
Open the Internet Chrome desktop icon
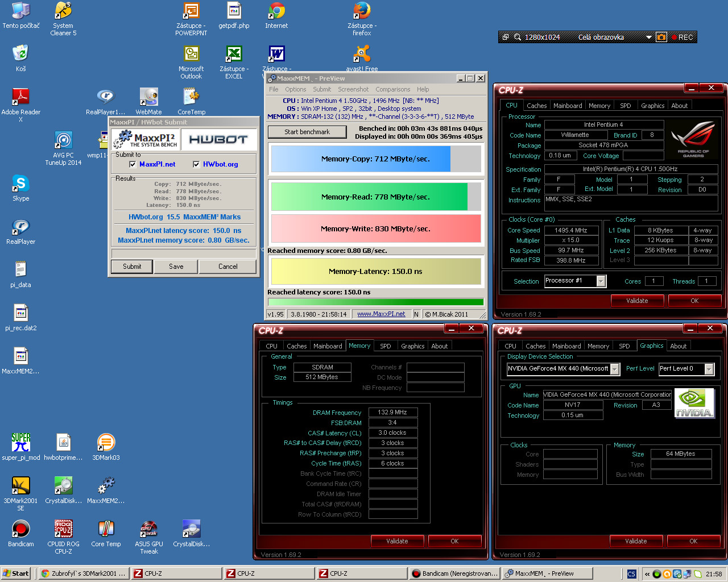coord(276,11)
